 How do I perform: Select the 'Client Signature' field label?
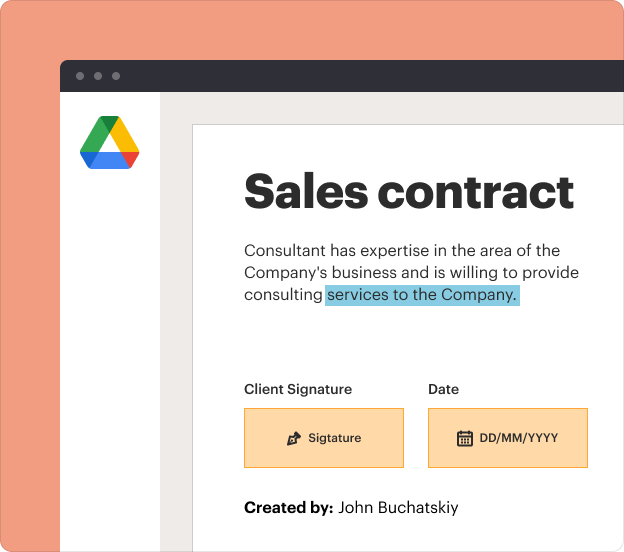pyautogui.click(x=298, y=389)
